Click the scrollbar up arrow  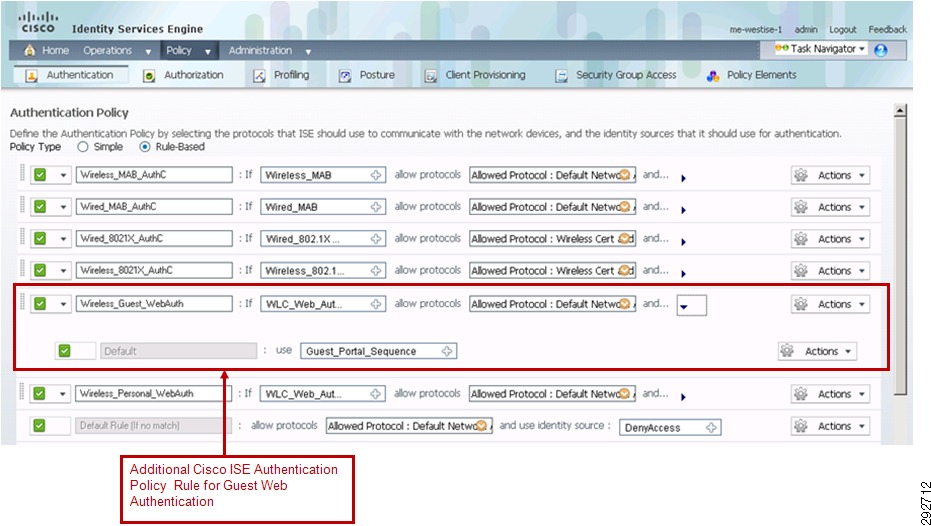pyautogui.click(x=901, y=110)
